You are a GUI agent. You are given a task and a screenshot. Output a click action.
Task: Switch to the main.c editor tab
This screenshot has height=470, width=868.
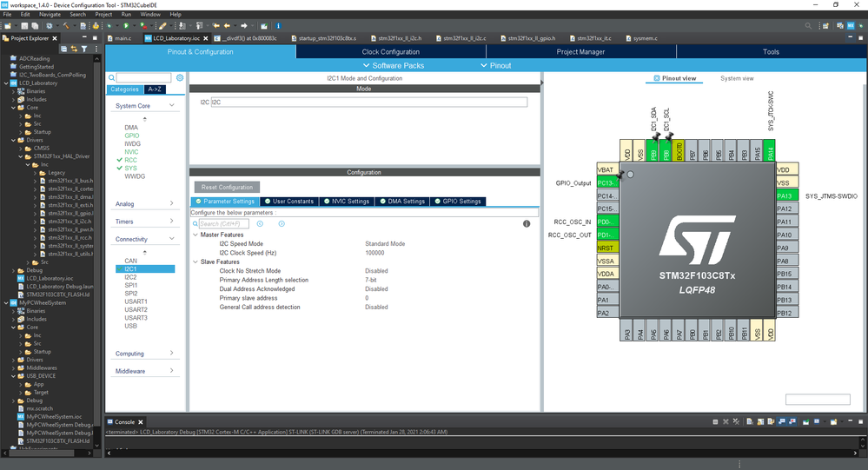click(120, 38)
